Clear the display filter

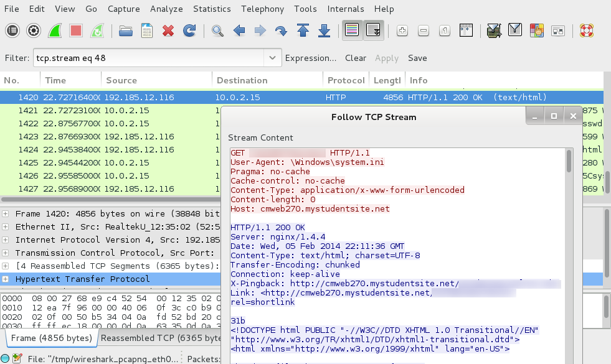click(x=356, y=58)
